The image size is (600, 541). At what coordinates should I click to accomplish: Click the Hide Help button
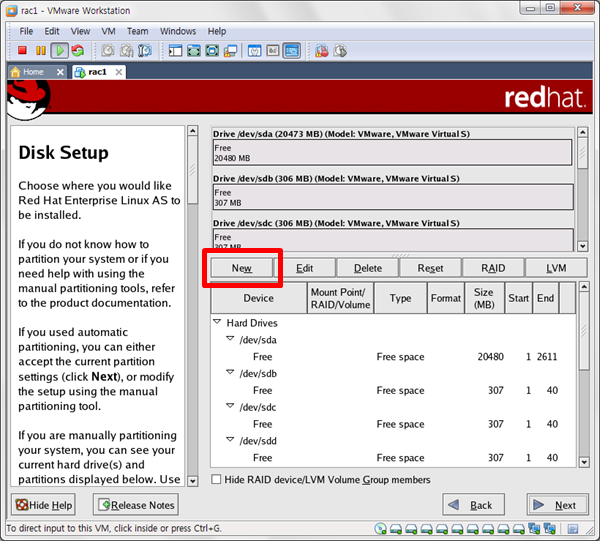point(43,505)
